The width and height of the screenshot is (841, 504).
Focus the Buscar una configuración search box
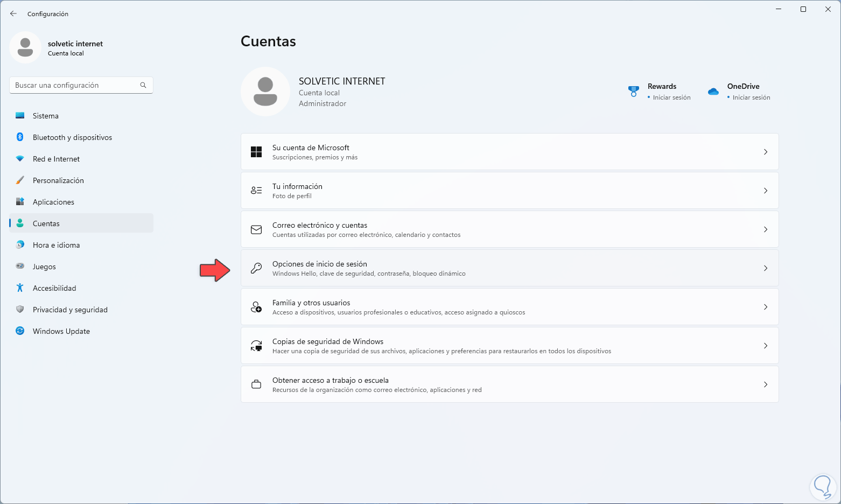(x=75, y=85)
